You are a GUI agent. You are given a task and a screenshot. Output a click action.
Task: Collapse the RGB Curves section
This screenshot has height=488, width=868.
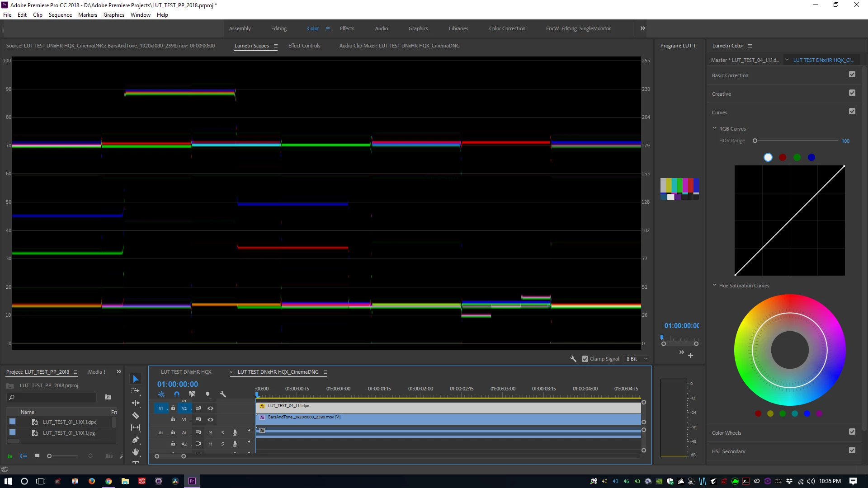(714, 128)
